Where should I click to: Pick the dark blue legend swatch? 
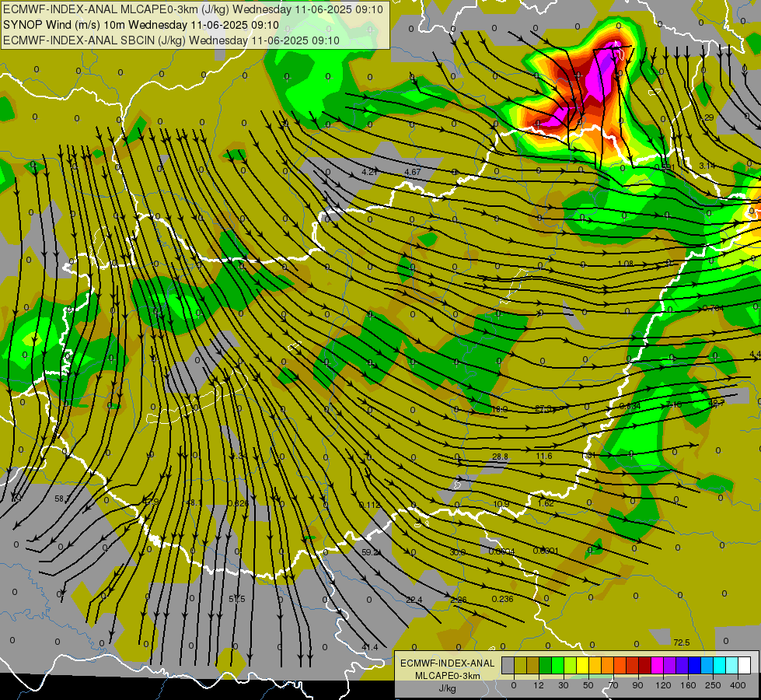pos(694,665)
